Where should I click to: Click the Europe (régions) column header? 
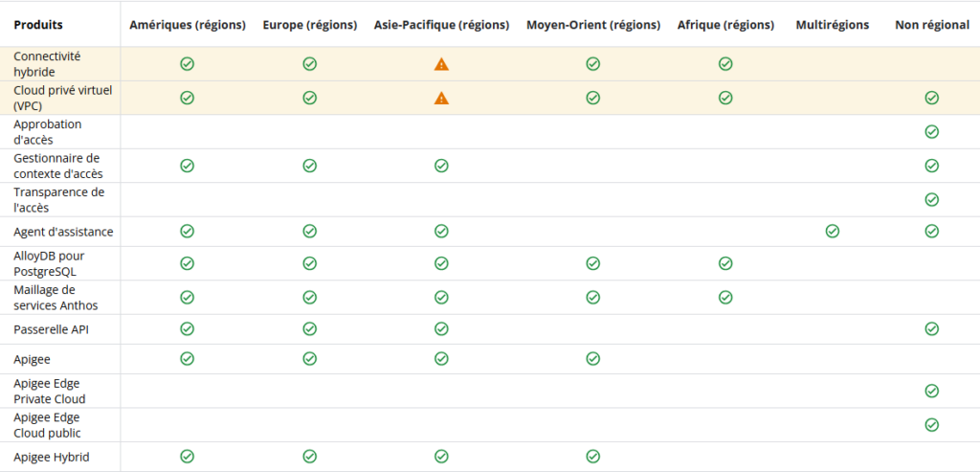point(310,25)
